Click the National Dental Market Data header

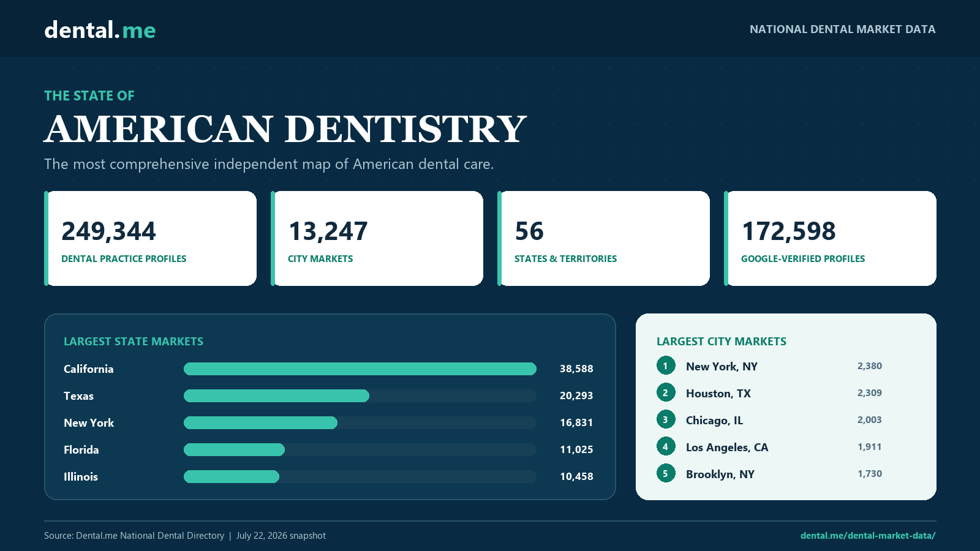click(843, 29)
